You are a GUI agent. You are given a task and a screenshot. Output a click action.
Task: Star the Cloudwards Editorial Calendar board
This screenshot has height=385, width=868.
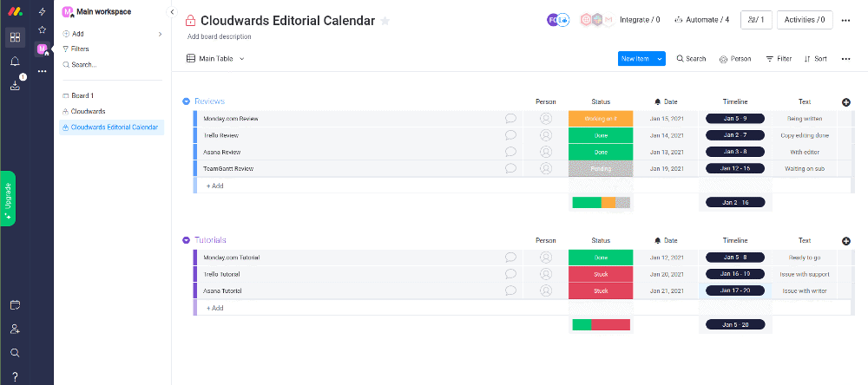385,21
